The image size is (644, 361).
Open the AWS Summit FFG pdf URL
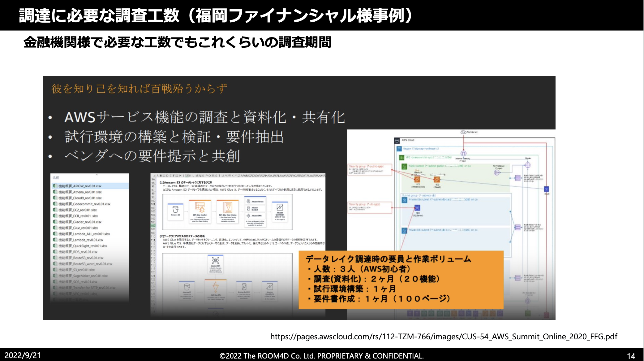pos(444,337)
